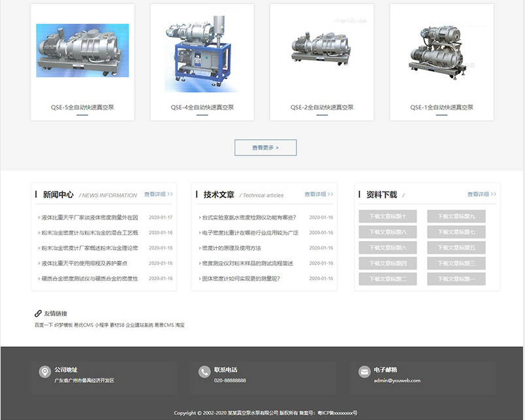Open article 密度计的原理及使用方法
The image size is (525, 420).
pyautogui.click(x=232, y=248)
